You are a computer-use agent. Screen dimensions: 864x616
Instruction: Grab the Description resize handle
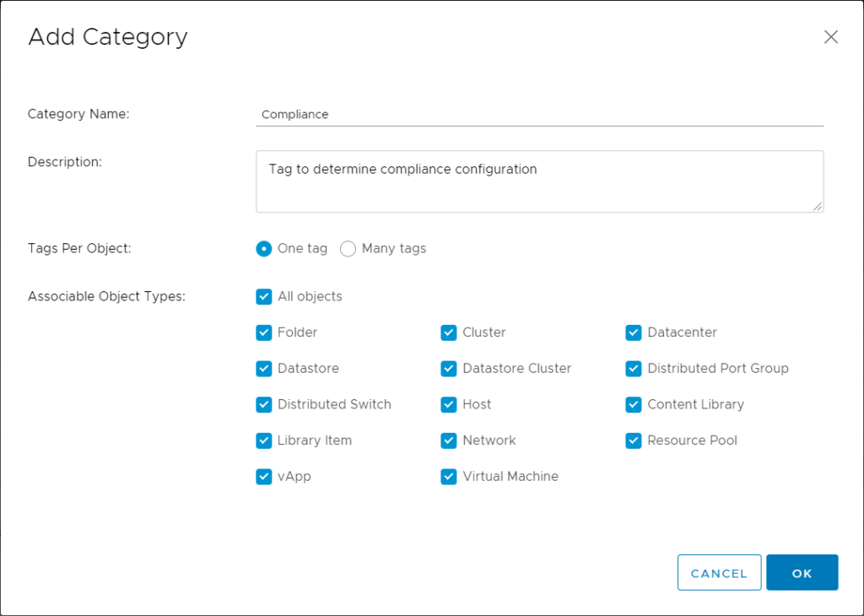[x=818, y=206]
